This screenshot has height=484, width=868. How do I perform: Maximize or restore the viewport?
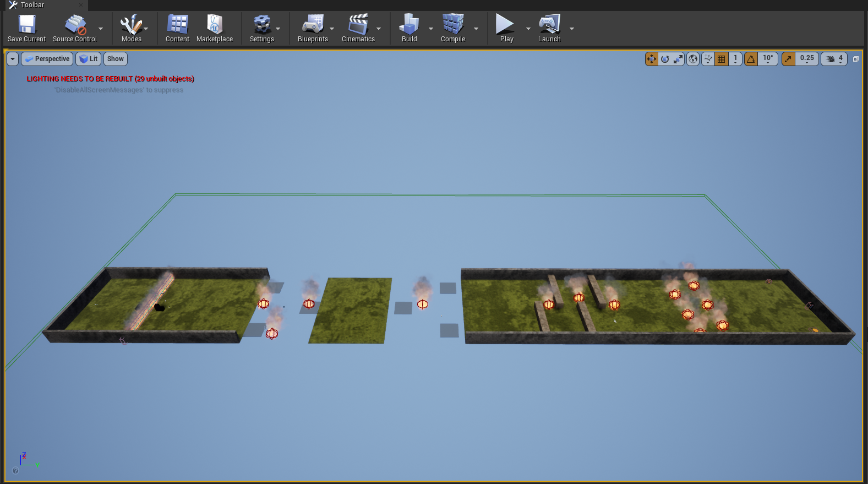tap(856, 59)
